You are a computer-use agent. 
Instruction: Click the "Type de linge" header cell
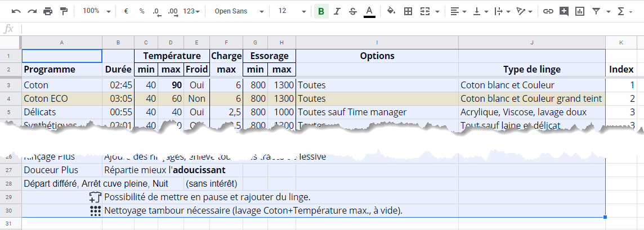pyautogui.click(x=532, y=69)
